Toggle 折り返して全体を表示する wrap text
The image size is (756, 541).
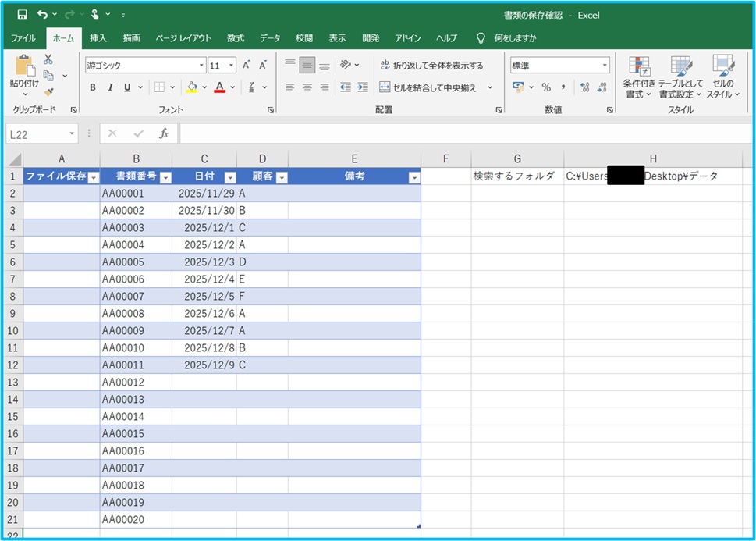(431, 66)
